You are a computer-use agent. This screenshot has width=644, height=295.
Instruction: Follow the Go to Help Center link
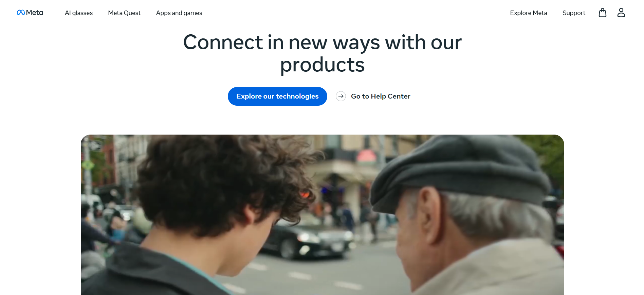pos(381,96)
